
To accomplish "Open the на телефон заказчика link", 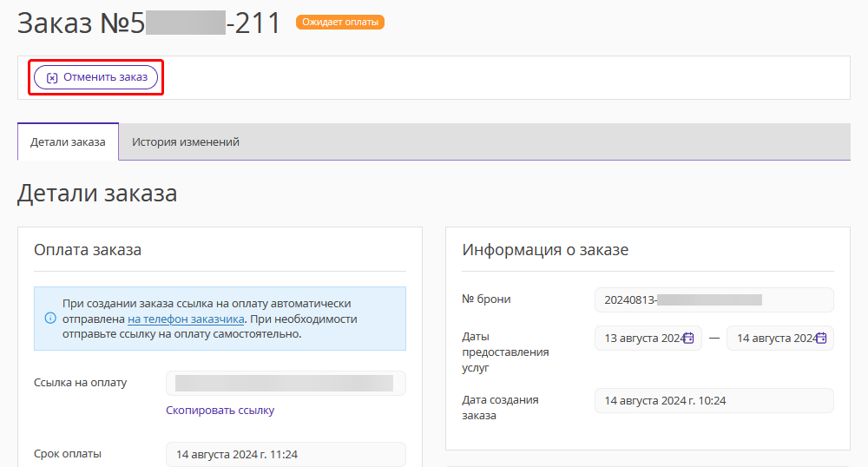I will pos(186,319).
